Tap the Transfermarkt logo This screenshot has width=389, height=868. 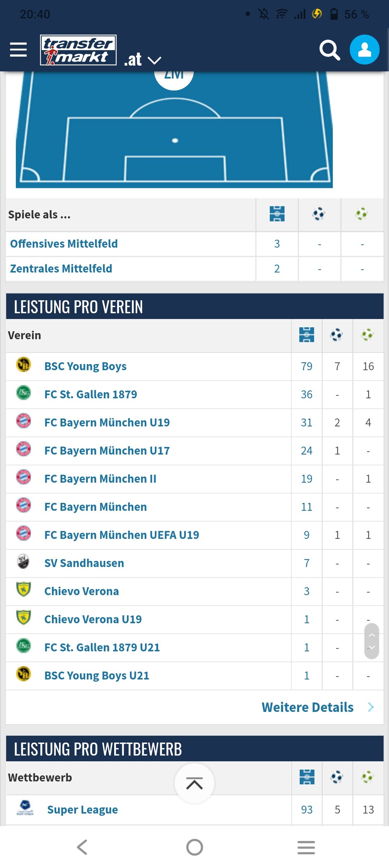click(78, 50)
